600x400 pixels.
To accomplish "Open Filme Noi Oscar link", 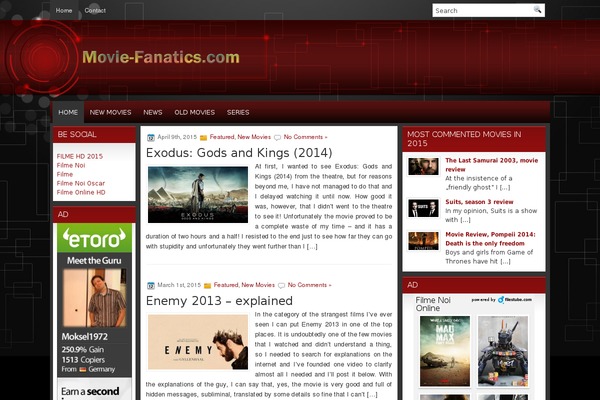I will pyautogui.click(x=81, y=183).
